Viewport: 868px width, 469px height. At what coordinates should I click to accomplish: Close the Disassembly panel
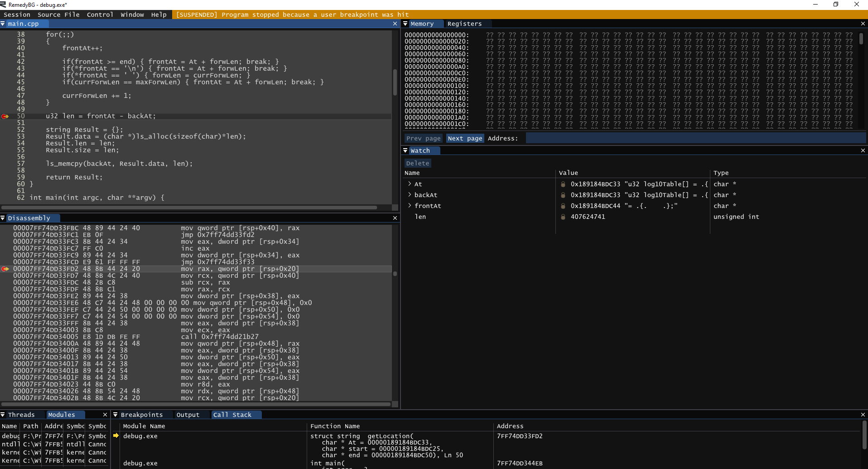pyautogui.click(x=395, y=218)
